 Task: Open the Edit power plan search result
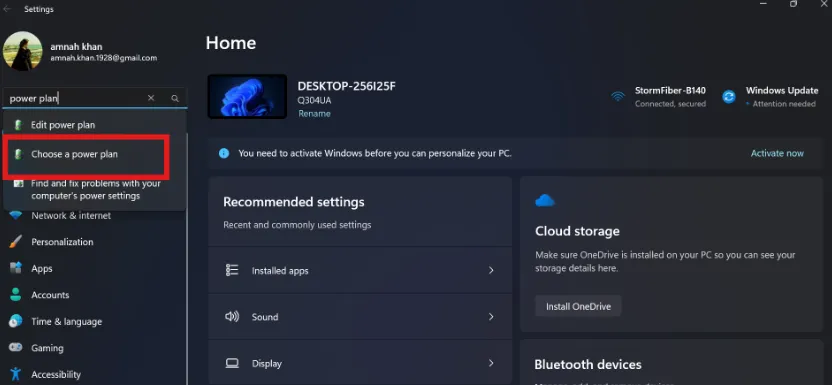94,125
